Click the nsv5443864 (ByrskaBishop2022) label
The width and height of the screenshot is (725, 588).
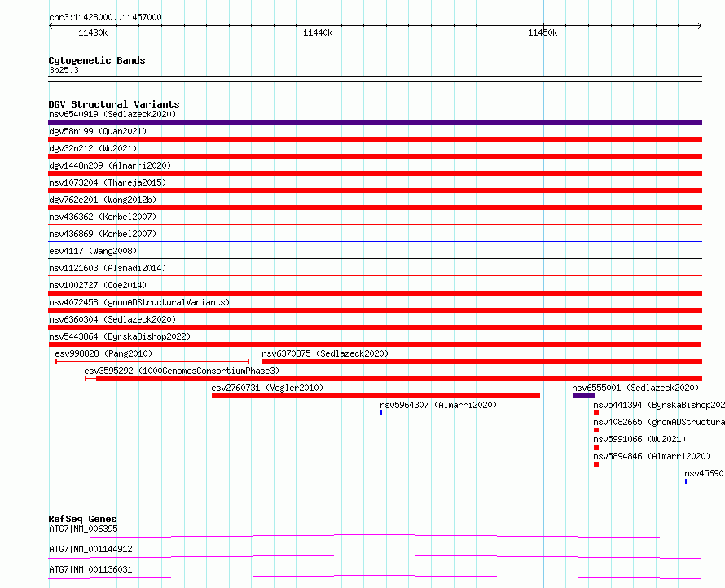coord(120,336)
